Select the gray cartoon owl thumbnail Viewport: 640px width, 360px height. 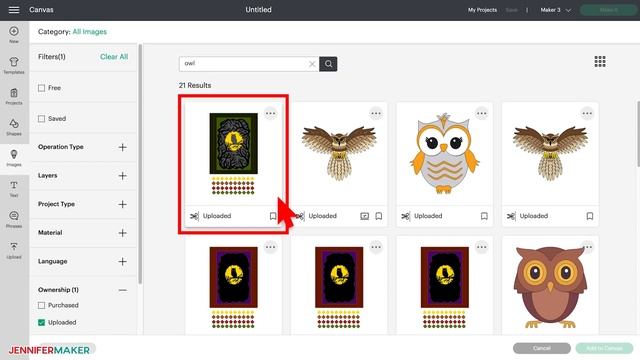(444, 153)
